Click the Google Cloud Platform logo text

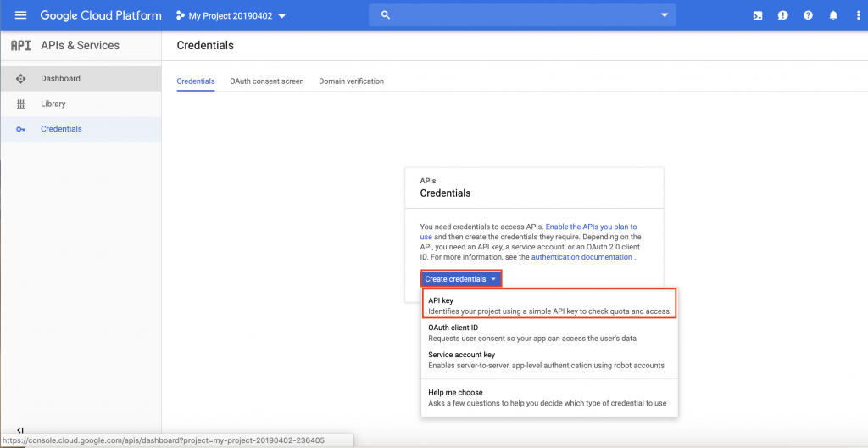click(101, 15)
